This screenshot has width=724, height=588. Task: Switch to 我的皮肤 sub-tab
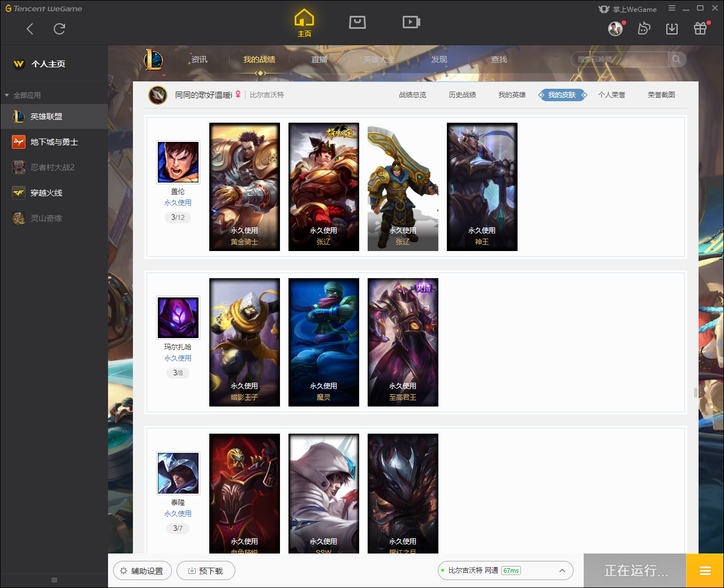click(x=562, y=95)
